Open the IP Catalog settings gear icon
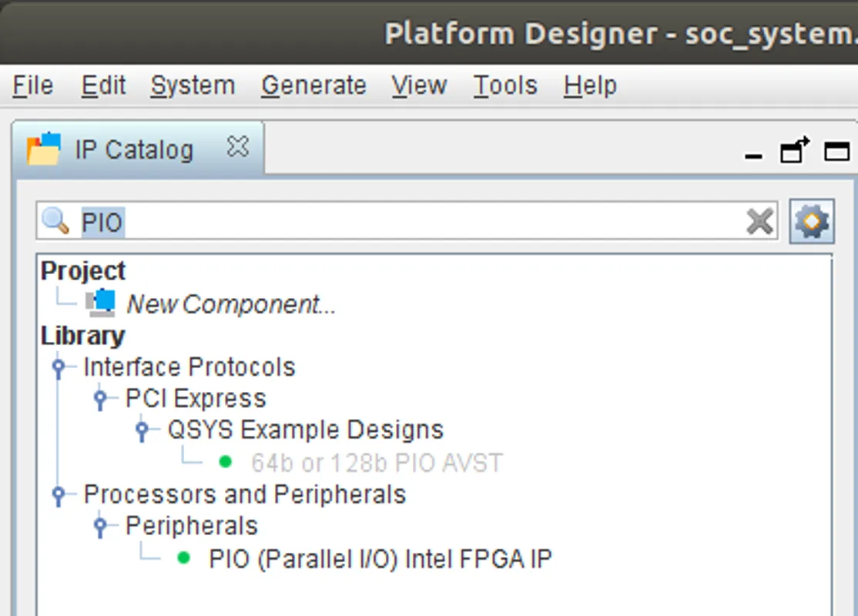The image size is (858, 616). [812, 222]
